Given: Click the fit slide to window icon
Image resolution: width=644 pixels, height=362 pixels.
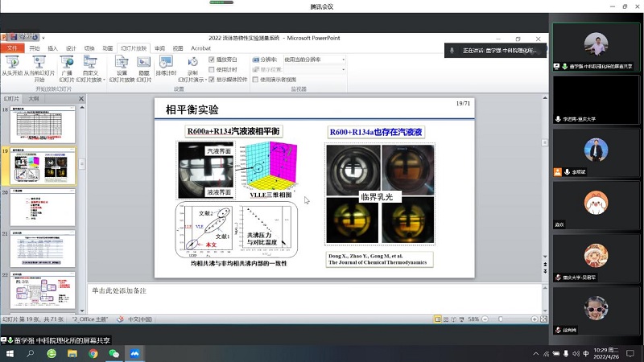Looking at the screenshot, I should pos(543,319).
